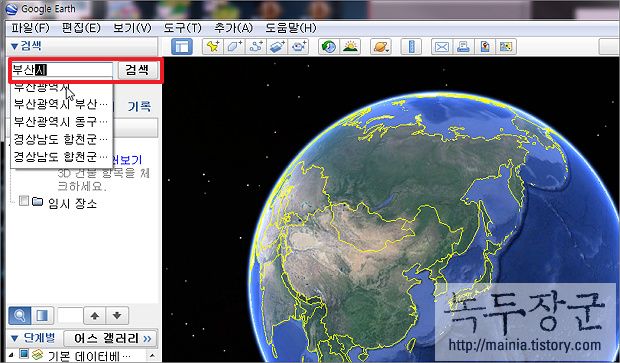This screenshot has height=363, width=620.
Task: Open the 추가(A) menu
Action: (x=233, y=28)
